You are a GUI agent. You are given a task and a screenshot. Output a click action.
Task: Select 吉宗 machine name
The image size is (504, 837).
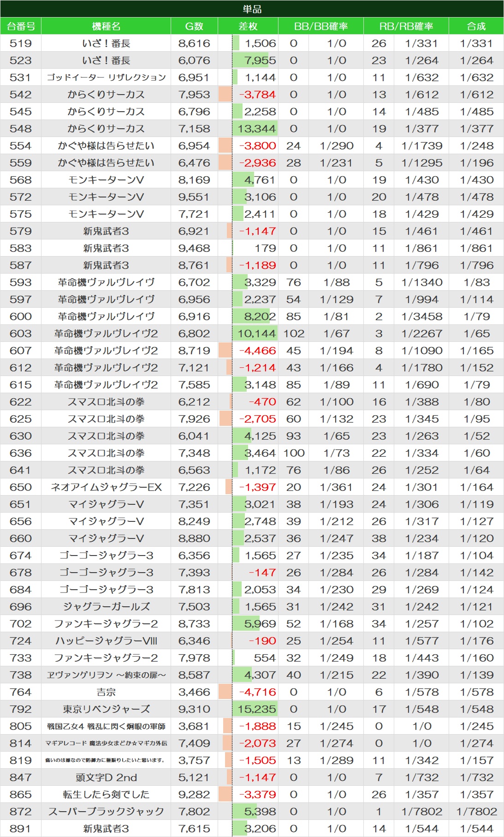tap(106, 692)
